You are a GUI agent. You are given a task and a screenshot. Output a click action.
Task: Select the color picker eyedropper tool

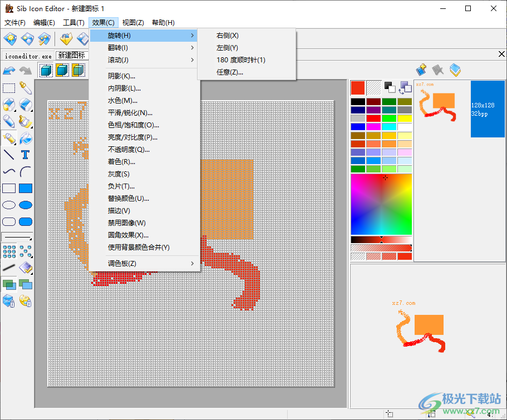tap(26, 88)
